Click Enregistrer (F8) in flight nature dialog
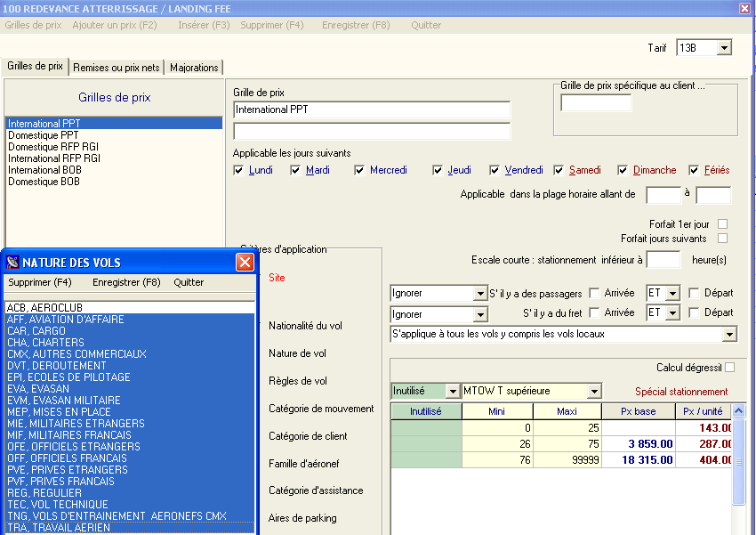The height and width of the screenshot is (535, 756). coord(126,282)
